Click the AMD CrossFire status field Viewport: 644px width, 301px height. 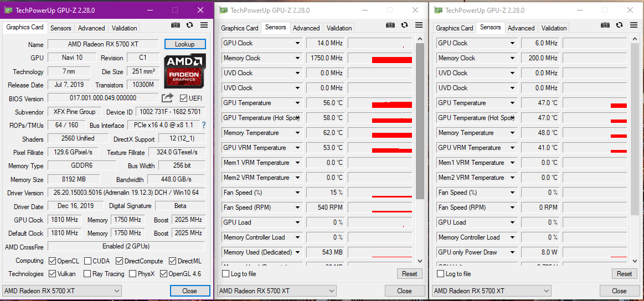[x=126, y=246]
